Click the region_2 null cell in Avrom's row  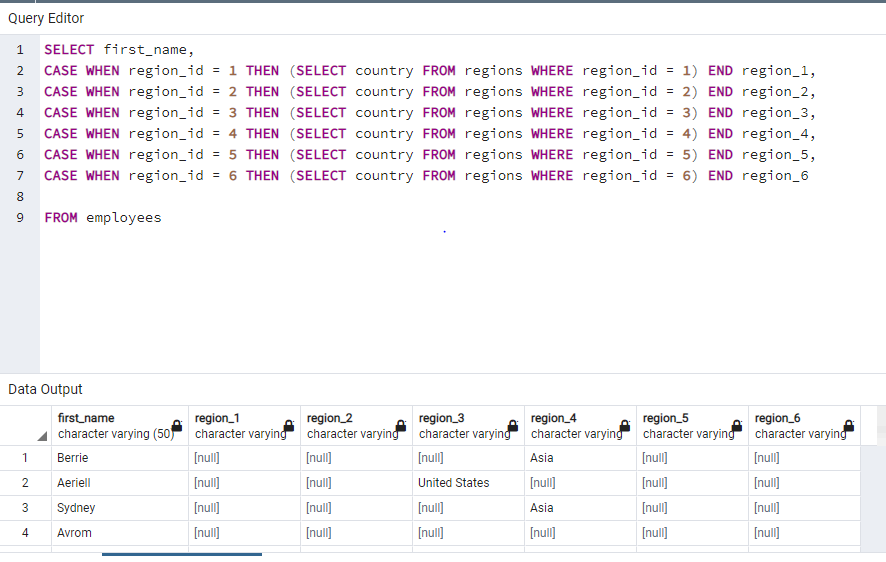coord(357,533)
